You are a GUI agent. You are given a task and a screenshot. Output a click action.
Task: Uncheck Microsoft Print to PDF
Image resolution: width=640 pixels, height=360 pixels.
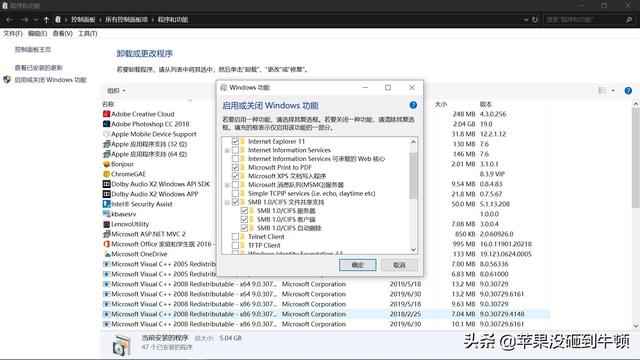[236, 167]
